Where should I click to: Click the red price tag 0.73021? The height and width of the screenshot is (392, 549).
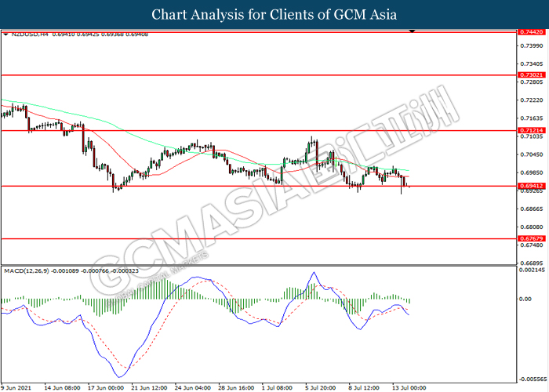click(x=532, y=75)
